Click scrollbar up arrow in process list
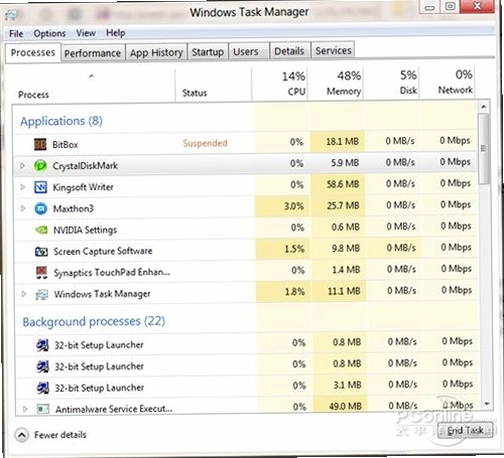Image resolution: width=504 pixels, height=458 pixels. pyautogui.click(x=484, y=107)
